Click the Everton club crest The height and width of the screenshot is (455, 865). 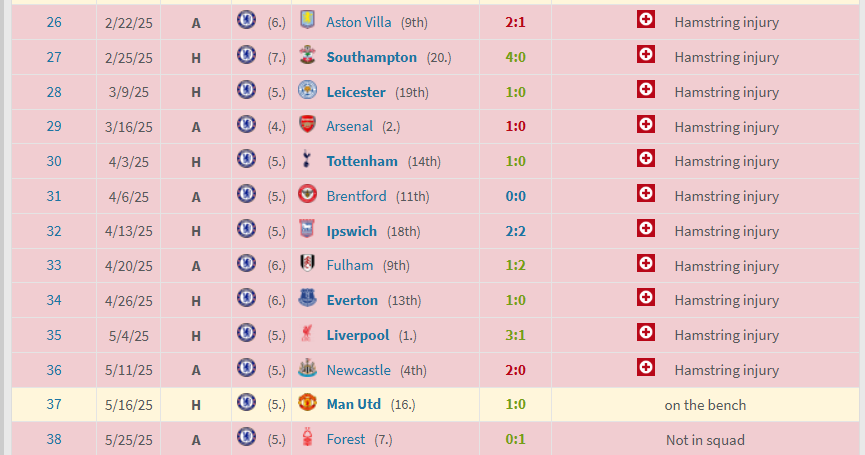(x=307, y=298)
